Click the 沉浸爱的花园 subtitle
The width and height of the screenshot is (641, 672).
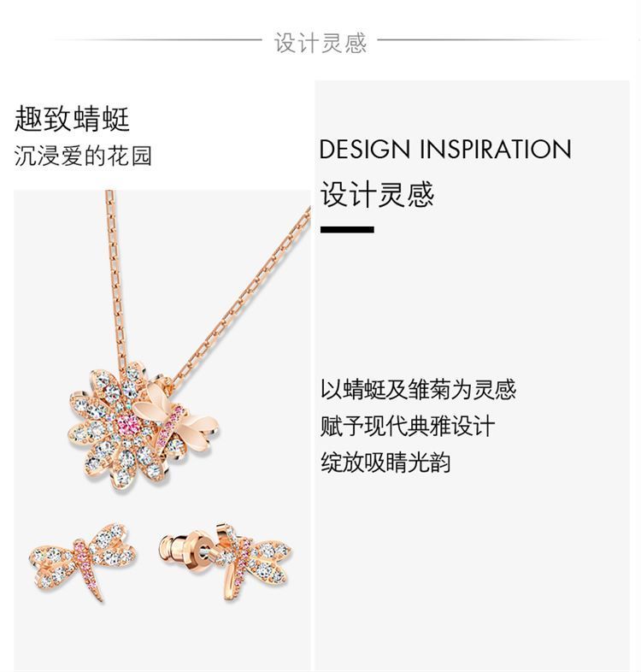[83, 156]
